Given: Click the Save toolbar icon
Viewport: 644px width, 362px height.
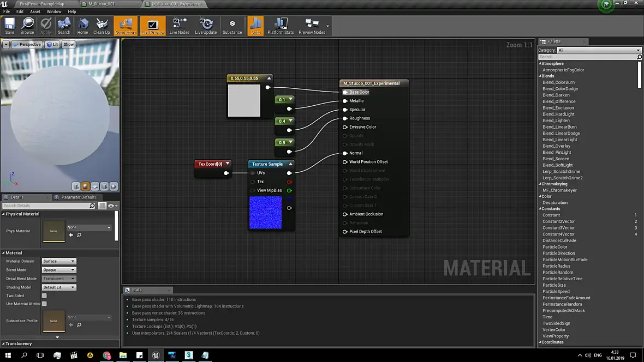Looking at the screenshot, I should [x=9, y=26].
